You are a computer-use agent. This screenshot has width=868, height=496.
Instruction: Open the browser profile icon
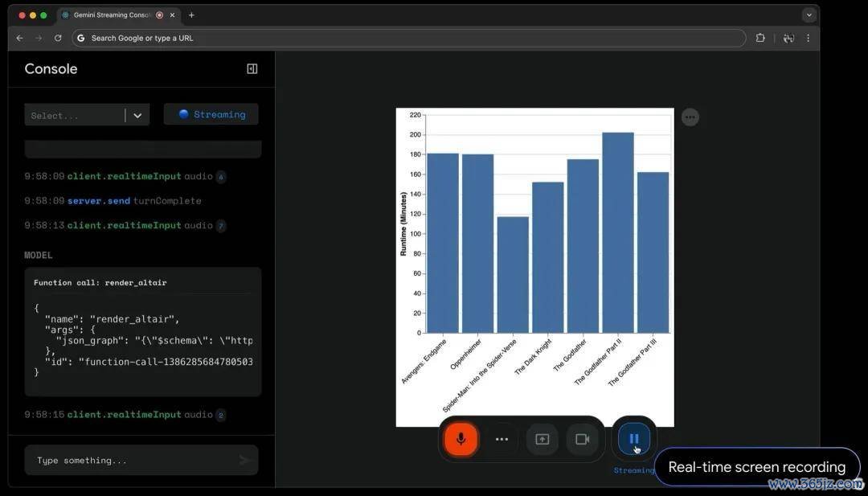789,39
